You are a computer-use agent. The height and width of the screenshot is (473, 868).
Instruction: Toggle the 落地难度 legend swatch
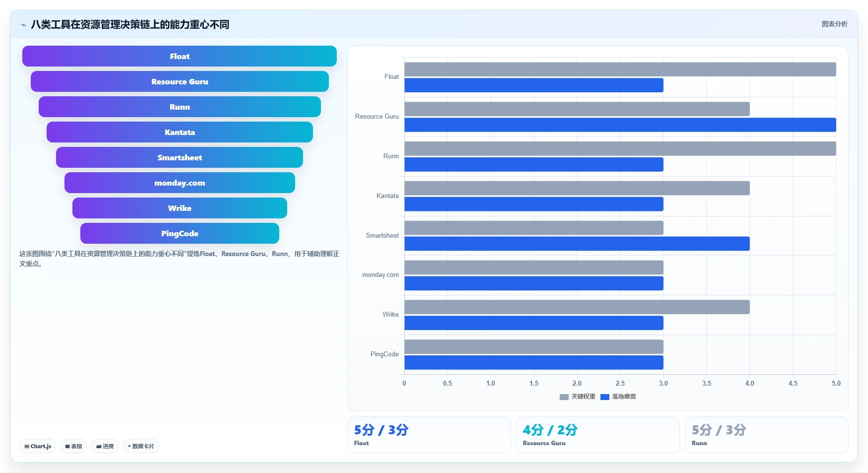pos(605,397)
